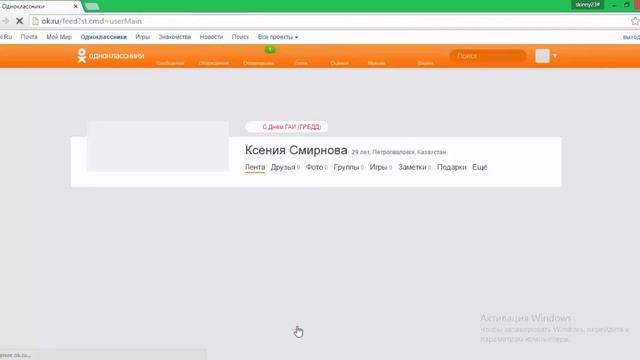
Task: Click the small avatar thumbnail in orange bar
Action: click(x=542, y=56)
